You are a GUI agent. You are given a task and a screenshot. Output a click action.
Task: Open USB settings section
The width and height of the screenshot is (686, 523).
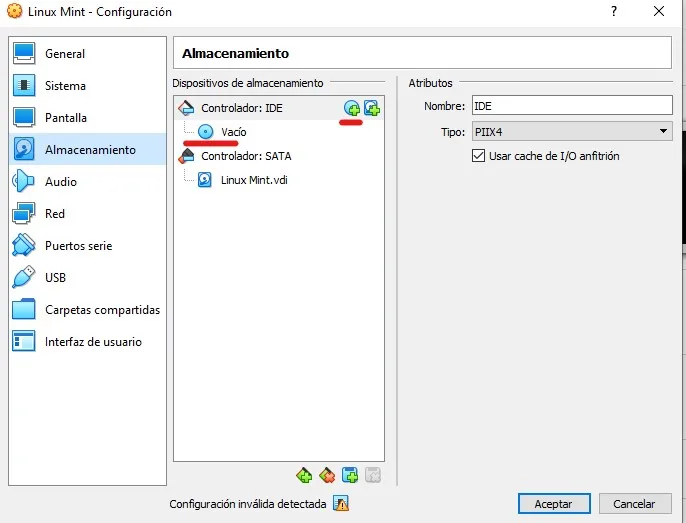pos(88,277)
